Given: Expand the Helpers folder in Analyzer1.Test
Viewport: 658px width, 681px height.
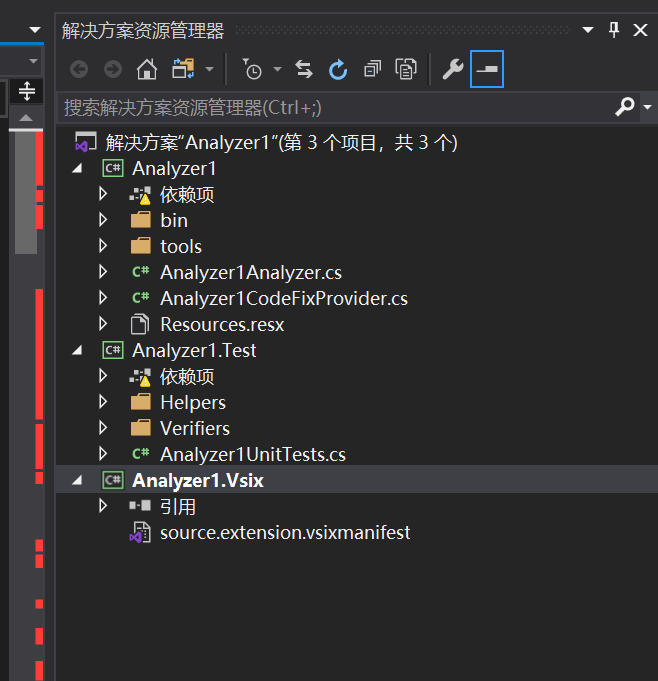Looking at the screenshot, I should [x=103, y=402].
